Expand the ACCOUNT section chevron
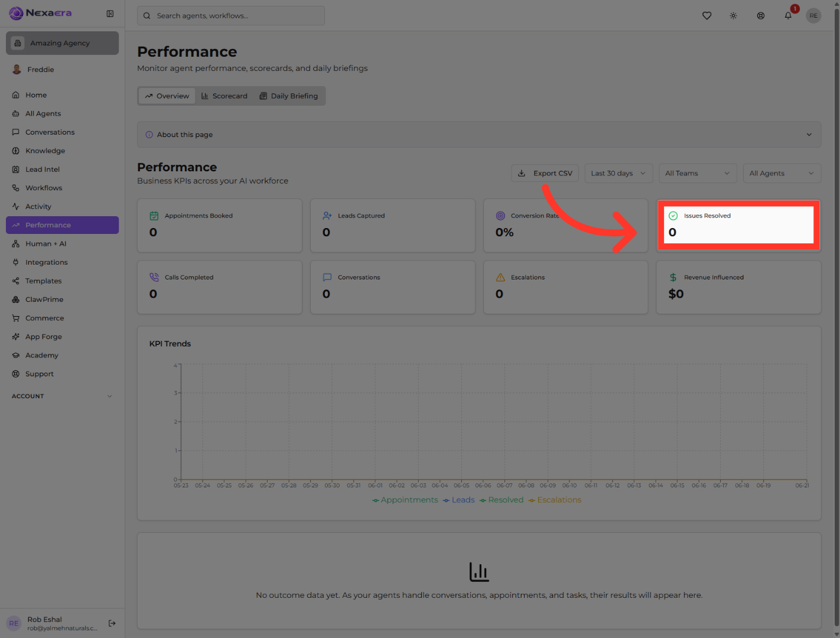The height and width of the screenshot is (638, 840). [109, 396]
